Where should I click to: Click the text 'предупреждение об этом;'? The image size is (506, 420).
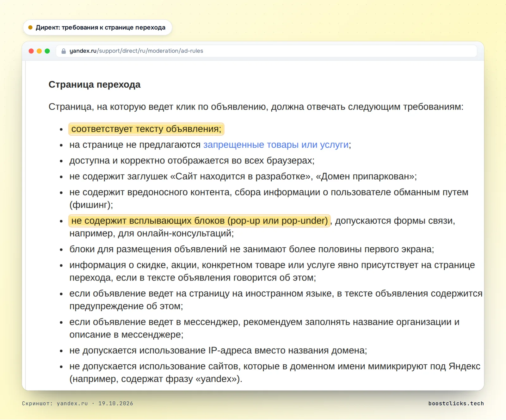(126, 306)
